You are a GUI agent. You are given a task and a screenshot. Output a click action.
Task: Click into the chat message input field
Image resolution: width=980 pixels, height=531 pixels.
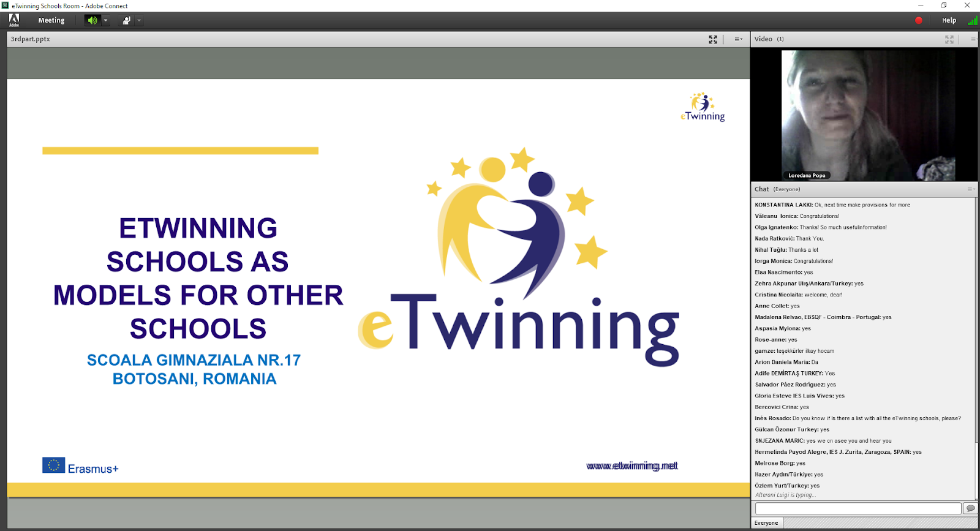(x=858, y=508)
